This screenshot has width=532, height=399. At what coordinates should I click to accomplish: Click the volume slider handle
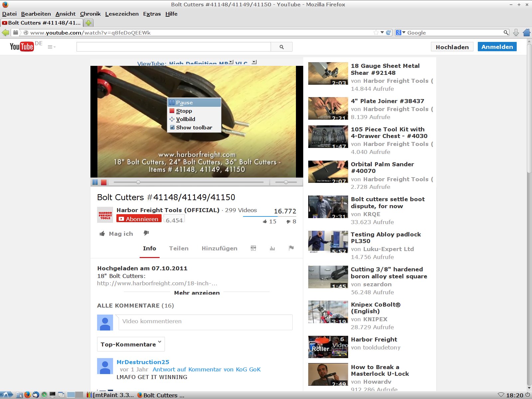pyautogui.click(x=286, y=182)
